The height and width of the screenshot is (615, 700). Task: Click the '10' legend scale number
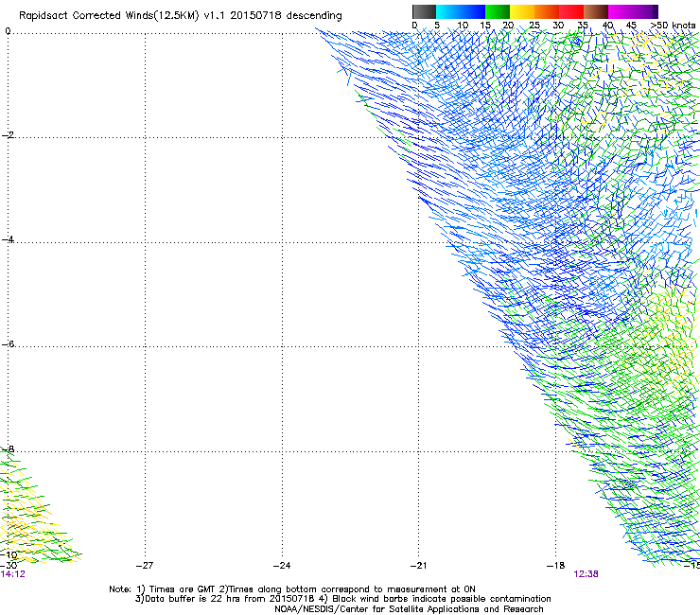click(463, 26)
